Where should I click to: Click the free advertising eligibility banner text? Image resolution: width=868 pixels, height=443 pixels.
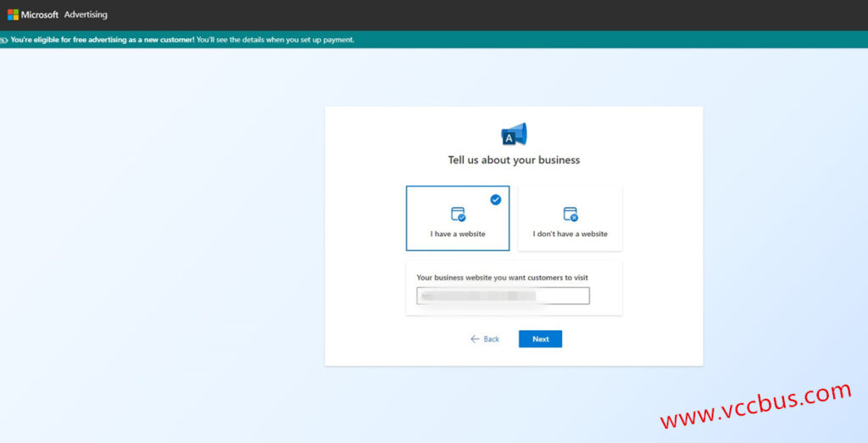(182, 40)
